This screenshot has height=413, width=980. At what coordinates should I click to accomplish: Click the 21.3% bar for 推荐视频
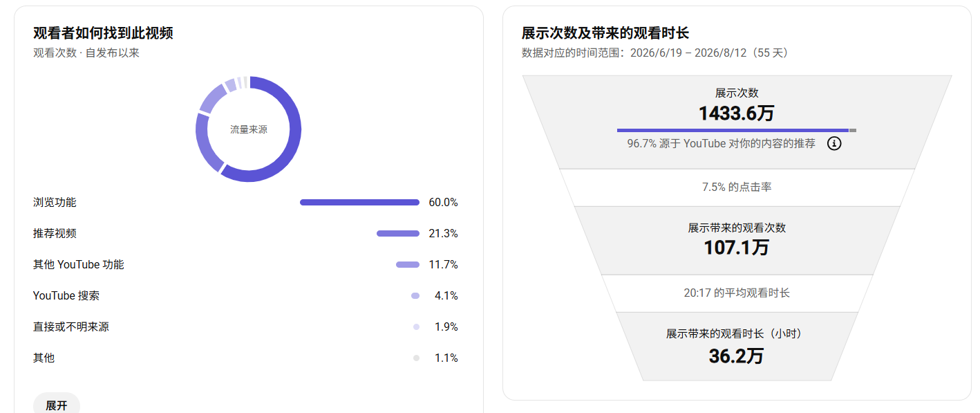(x=398, y=233)
